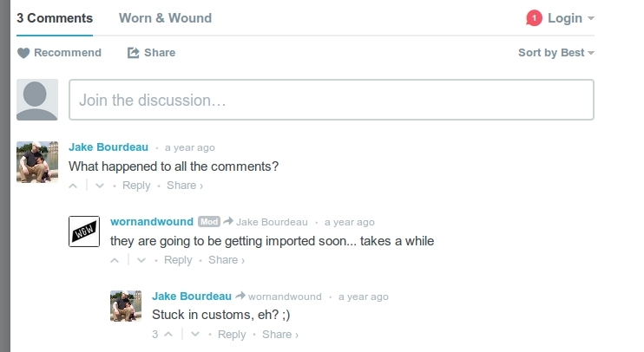644x352 pixels.
Task: Downvote Jake Bourdeau's first comment
Action: pos(100,186)
